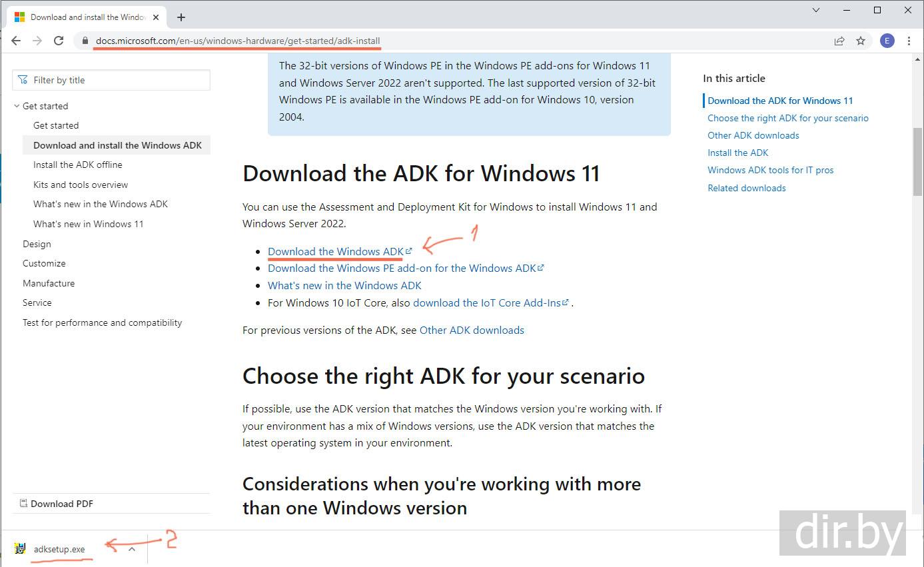
Task: Open adksetup.exe download options chevron
Action: (132, 549)
